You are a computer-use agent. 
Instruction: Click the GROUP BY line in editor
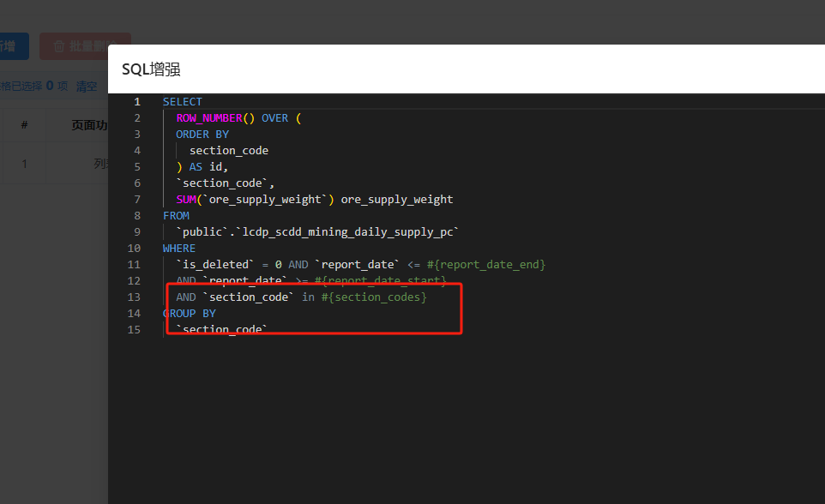pyautogui.click(x=190, y=314)
